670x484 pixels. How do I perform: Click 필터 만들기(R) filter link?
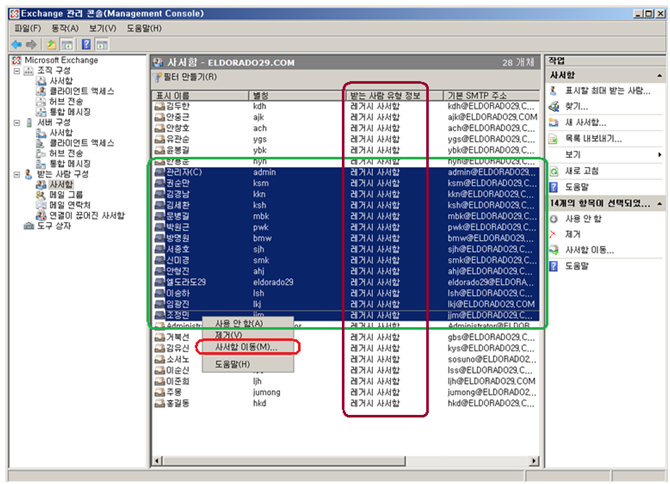coord(190,77)
